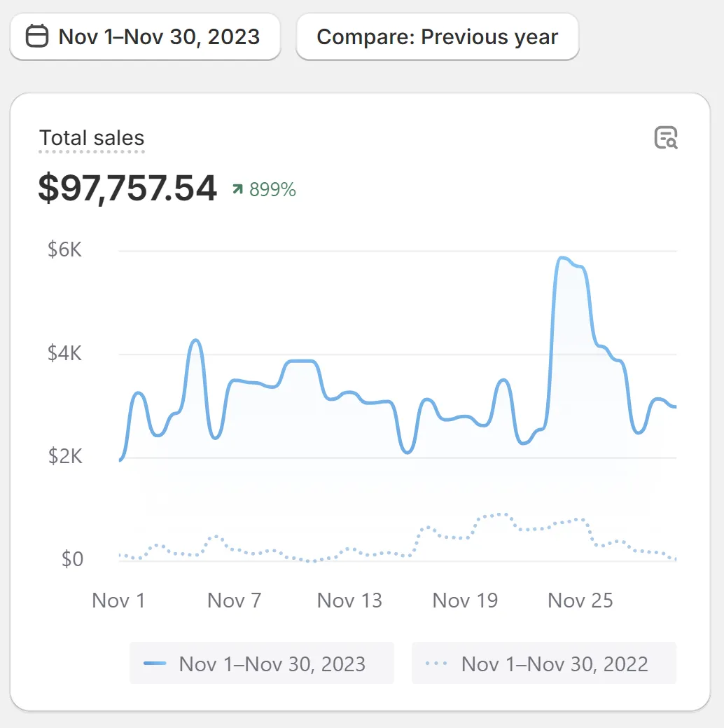Image resolution: width=724 pixels, height=728 pixels.
Task: Click the green upward trend arrow
Action: click(x=238, y=189)
